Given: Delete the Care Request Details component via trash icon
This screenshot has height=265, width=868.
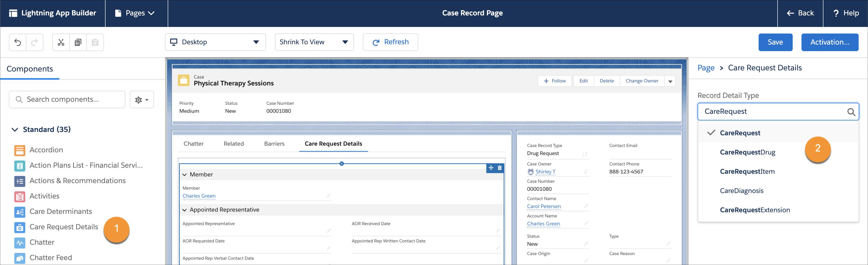Looking at the screenshot, I should 499,168.
